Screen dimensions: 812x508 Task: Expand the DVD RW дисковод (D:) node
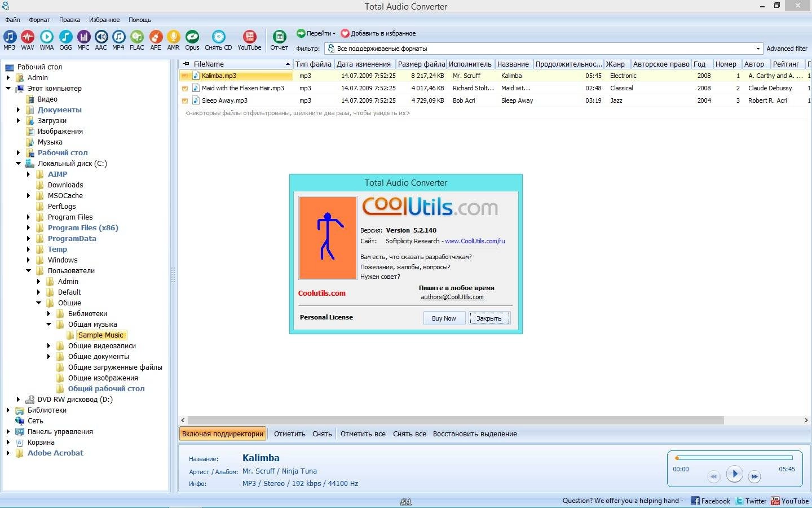19,399
